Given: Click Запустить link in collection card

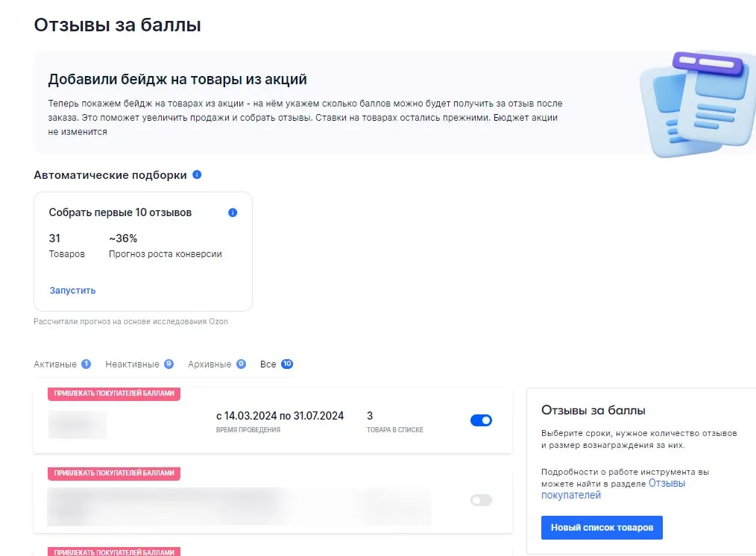Looking at the screenshot, I should point(73,291).
